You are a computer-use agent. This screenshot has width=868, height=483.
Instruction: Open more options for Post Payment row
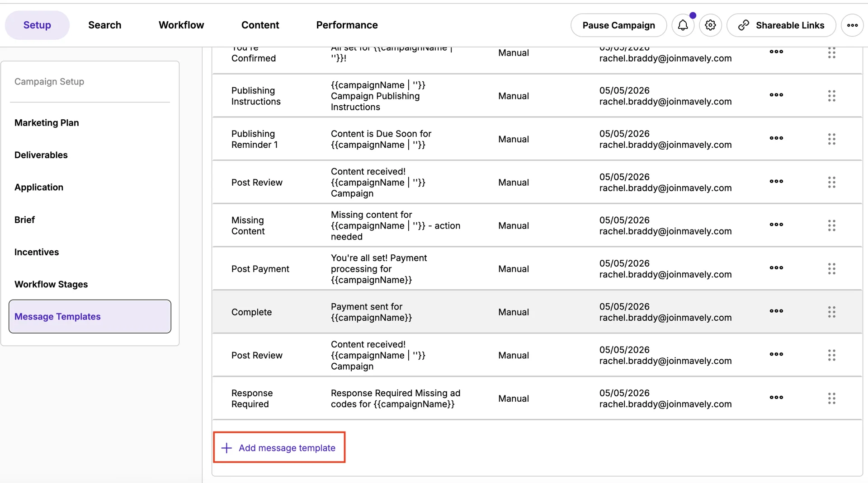(x=776, y=268)
